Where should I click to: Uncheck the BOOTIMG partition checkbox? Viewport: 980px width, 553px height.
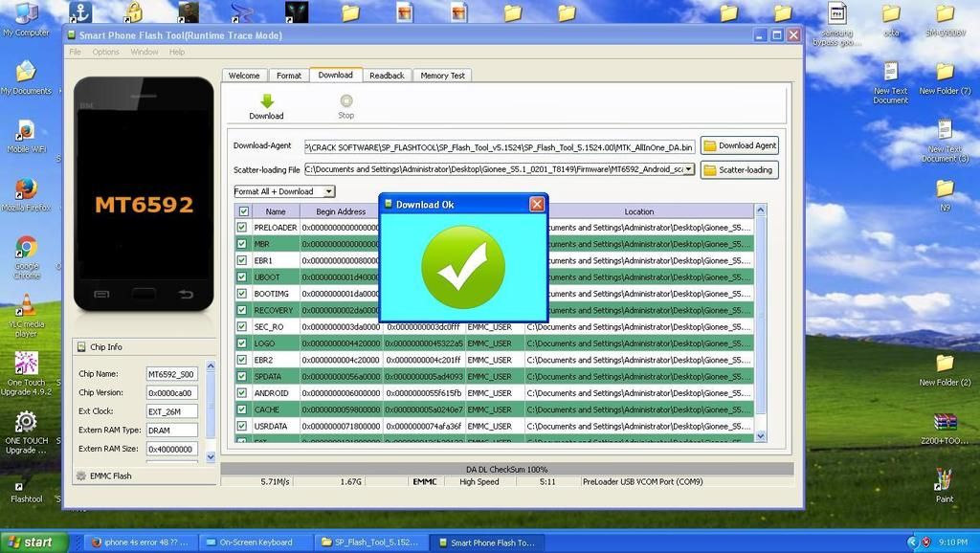click(x=242, y=294)
